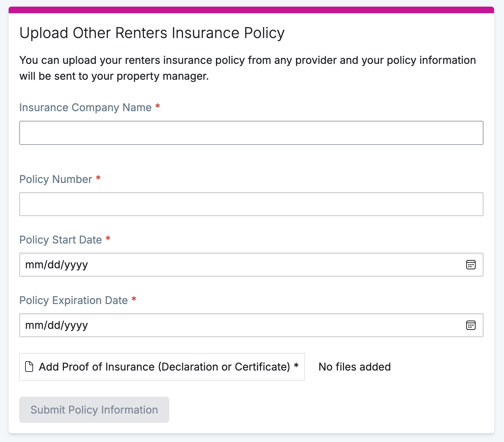Select the day segment of Policy Expiration Date

pos(53,325)
